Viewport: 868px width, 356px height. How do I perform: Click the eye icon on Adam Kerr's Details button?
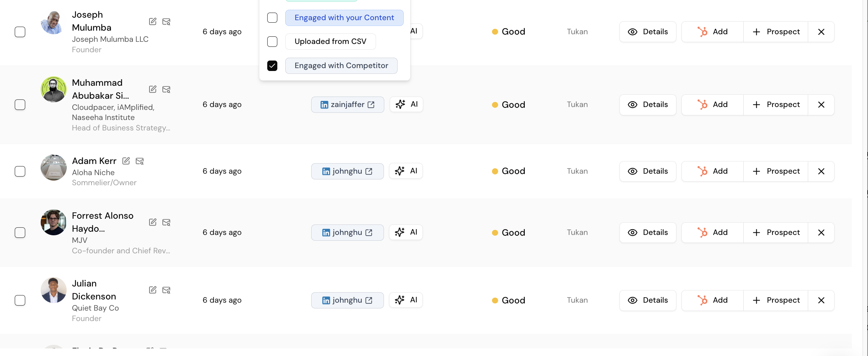click(x=633, y=171)
